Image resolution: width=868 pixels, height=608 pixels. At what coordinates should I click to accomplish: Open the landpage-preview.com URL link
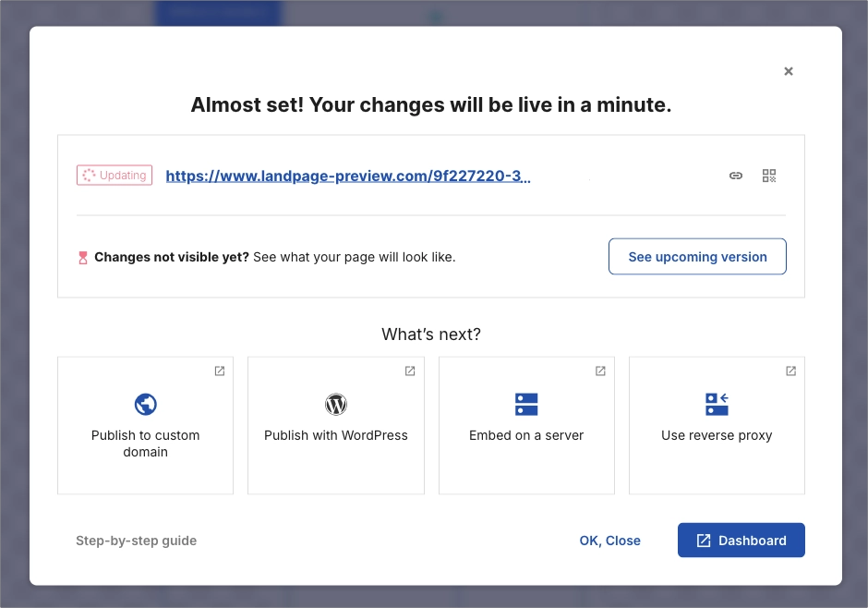[x=348, y=176]
